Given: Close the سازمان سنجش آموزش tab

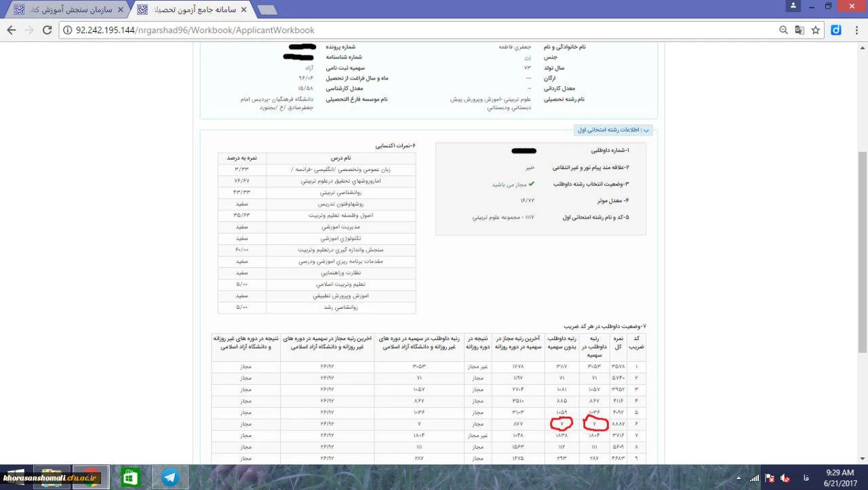Looking at the screenshot, I should 121,10.
